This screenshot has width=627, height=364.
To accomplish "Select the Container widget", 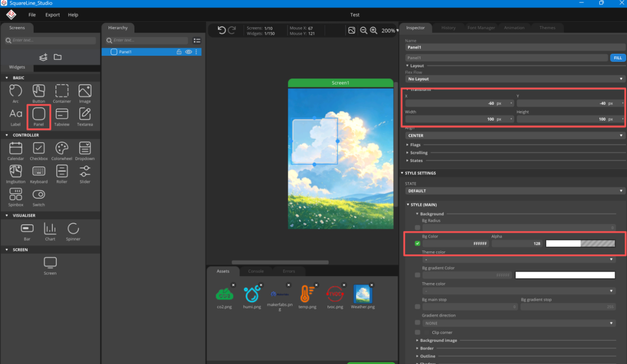I will (62, 94).
